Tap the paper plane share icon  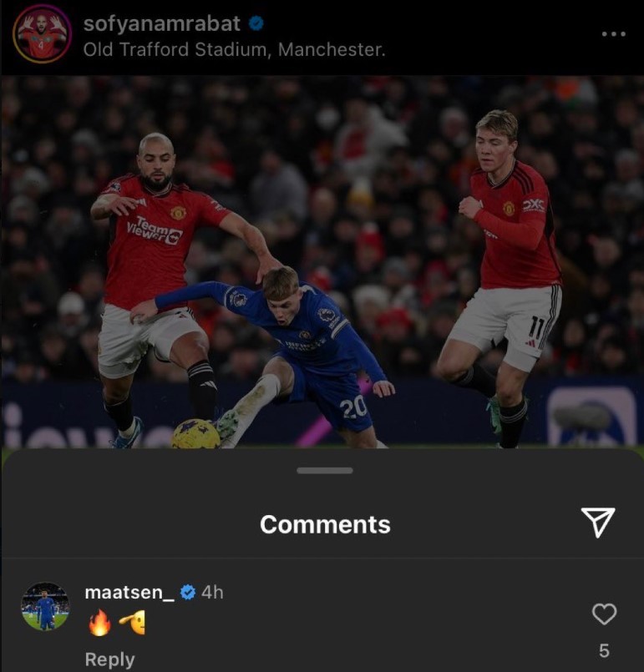pyautogui.click(x=598, y=522)
